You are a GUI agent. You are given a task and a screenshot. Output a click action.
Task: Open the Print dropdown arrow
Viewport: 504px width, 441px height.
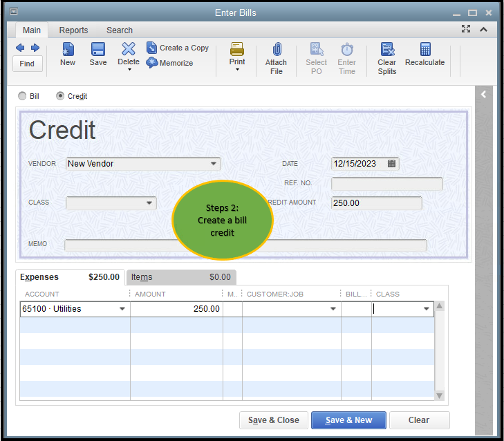(x=238, y=69)
